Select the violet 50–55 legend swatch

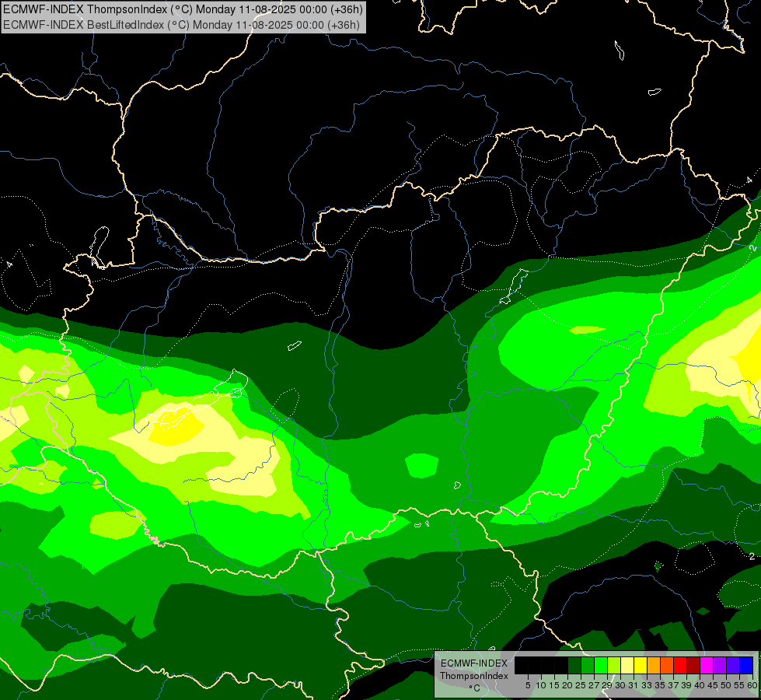point(732,665)
